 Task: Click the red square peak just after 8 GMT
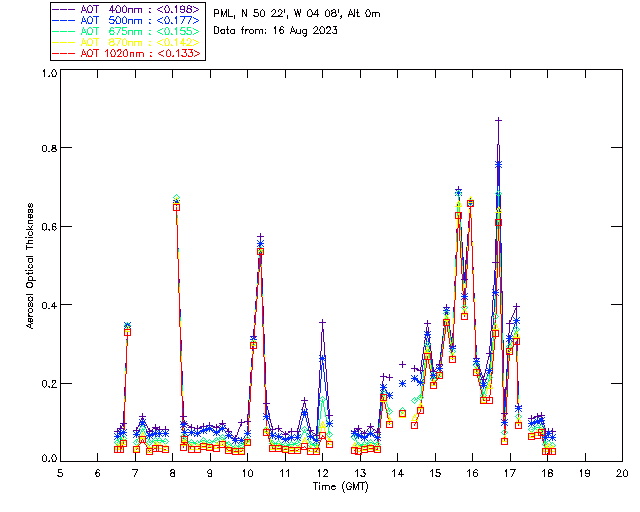tap(176, 207)
